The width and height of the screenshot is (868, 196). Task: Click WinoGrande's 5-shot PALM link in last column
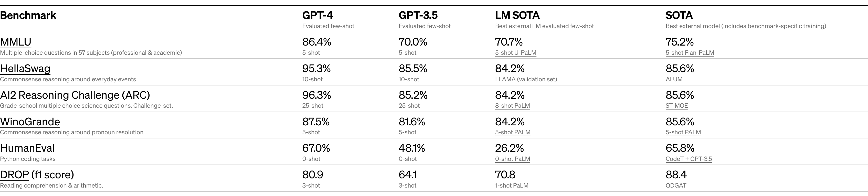tap(683, 132)
